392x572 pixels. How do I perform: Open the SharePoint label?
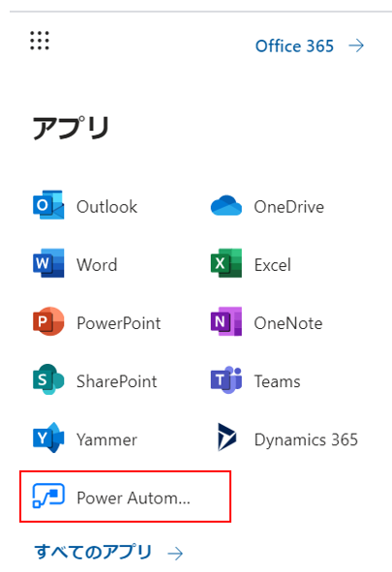[x=117, y=381]
